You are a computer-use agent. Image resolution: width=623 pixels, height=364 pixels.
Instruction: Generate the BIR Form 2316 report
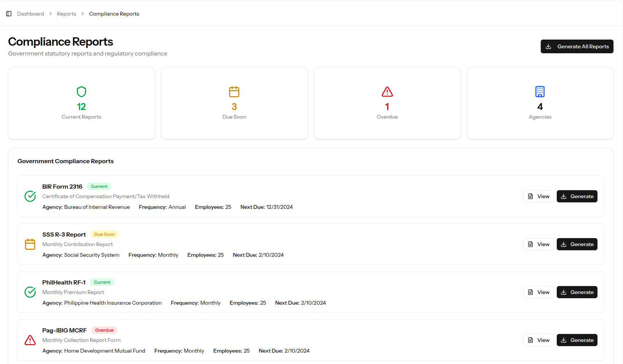click(577, 196)
